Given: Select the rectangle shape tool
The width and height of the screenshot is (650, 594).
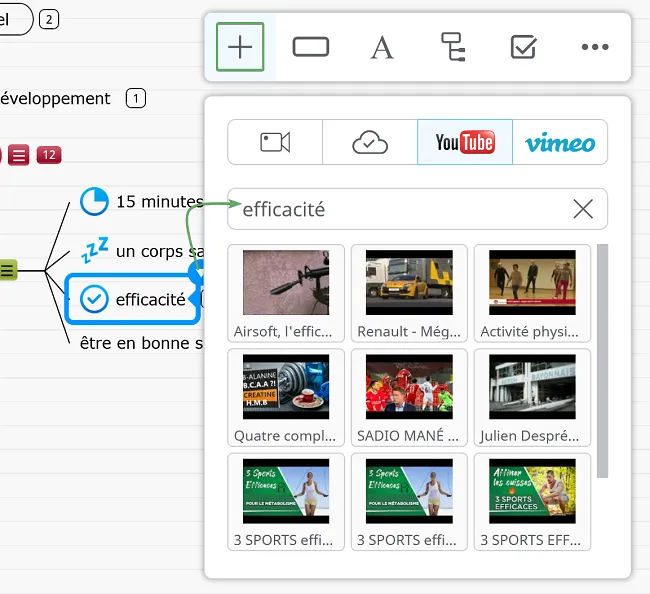Looking at the screenshot, I should tap(311, 47).
